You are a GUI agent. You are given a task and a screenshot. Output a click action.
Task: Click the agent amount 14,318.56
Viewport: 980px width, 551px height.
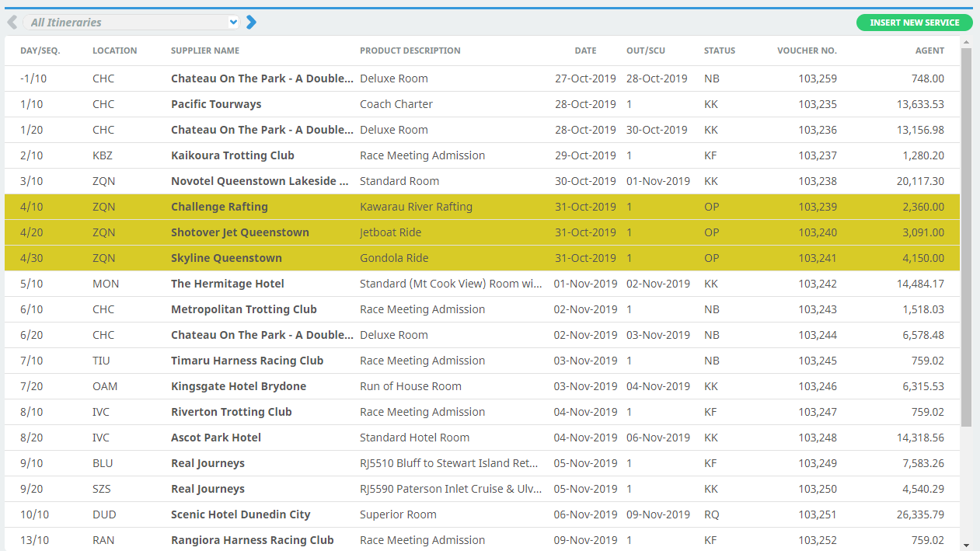tap(920, 438)
